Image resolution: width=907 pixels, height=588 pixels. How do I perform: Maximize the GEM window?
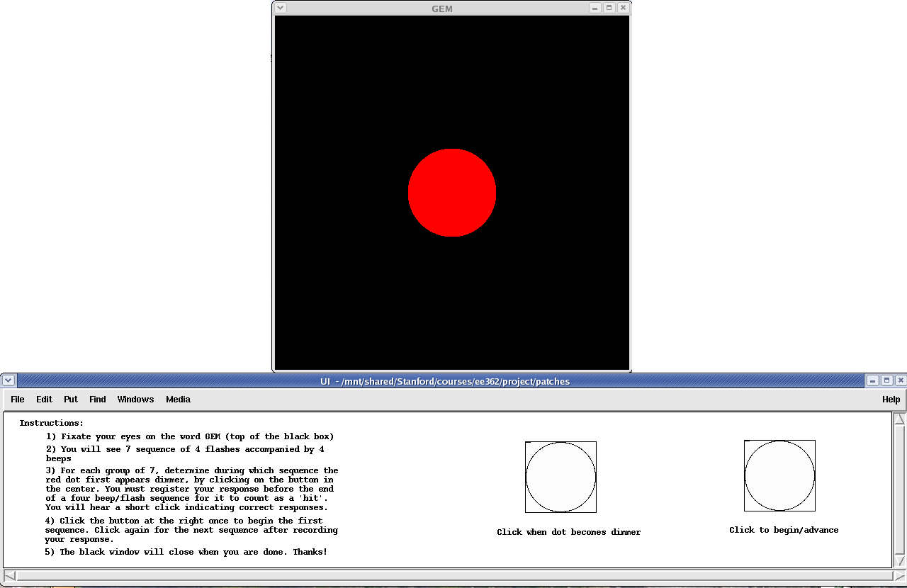tap(609, 8)
